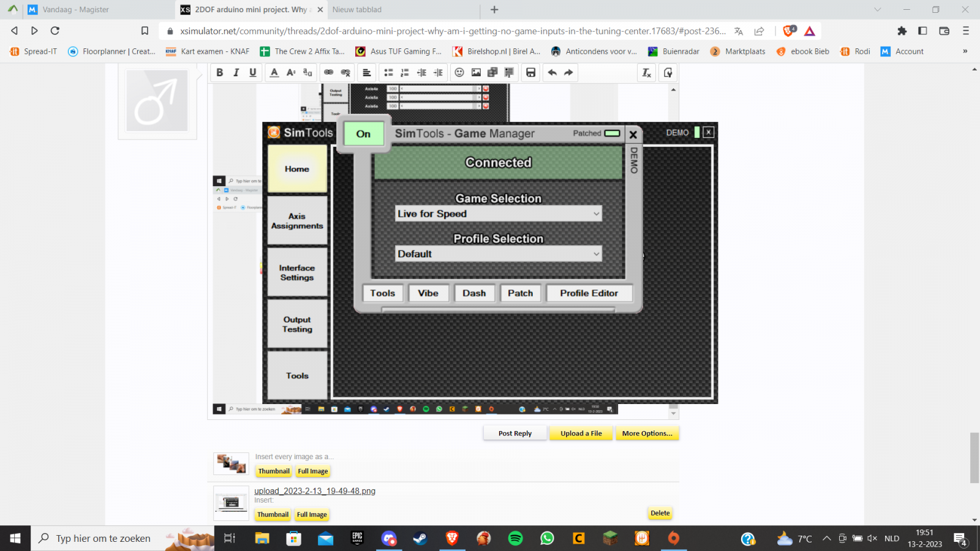Open the smilies picker

pyautogui.click(x=459, y=73)
